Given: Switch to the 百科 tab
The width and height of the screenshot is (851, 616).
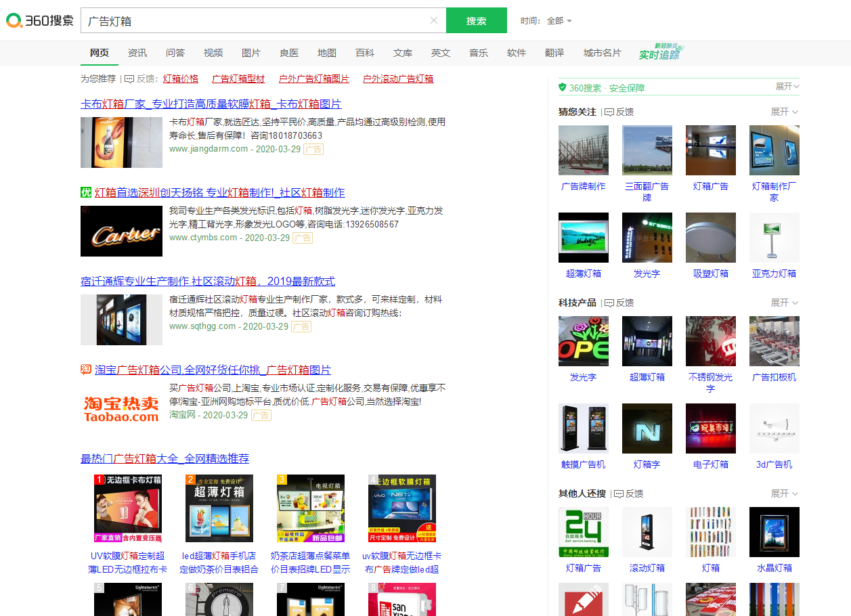Looking at the screenshot, I should [x=365, y=53].
